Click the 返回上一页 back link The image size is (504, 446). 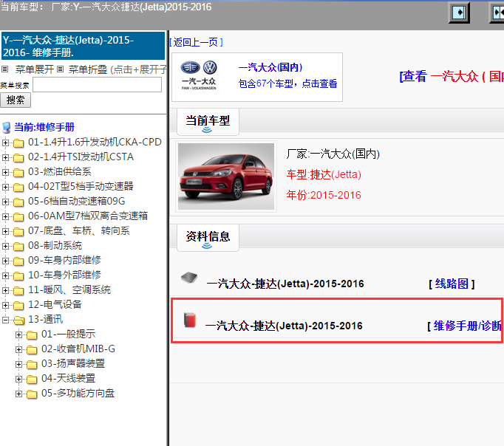pyautogui.click(x=196, y=42)
